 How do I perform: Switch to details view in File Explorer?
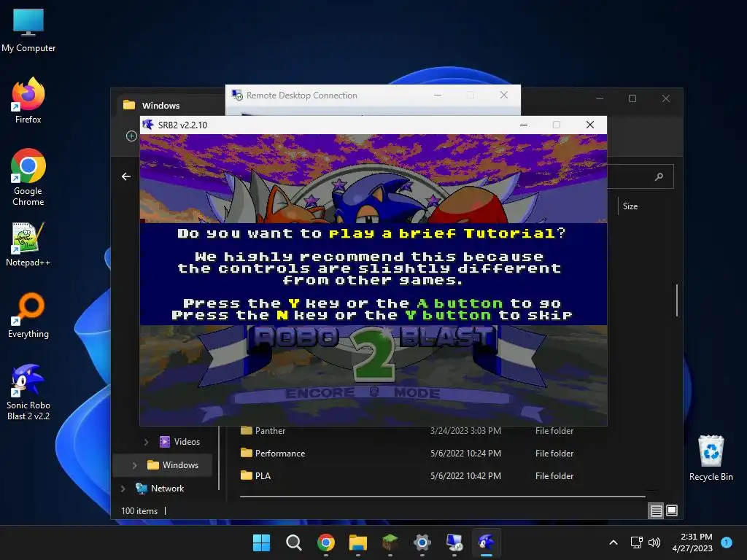[656, 510]
